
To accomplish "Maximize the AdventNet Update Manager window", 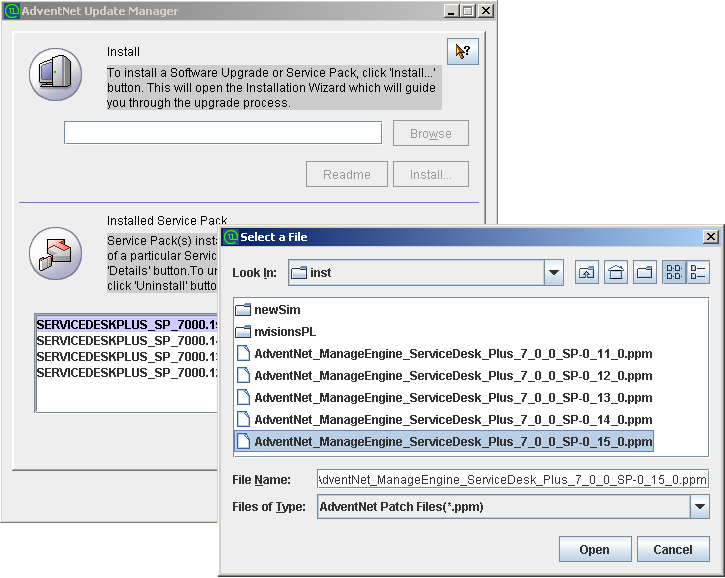I will click(x=468, y=11).
